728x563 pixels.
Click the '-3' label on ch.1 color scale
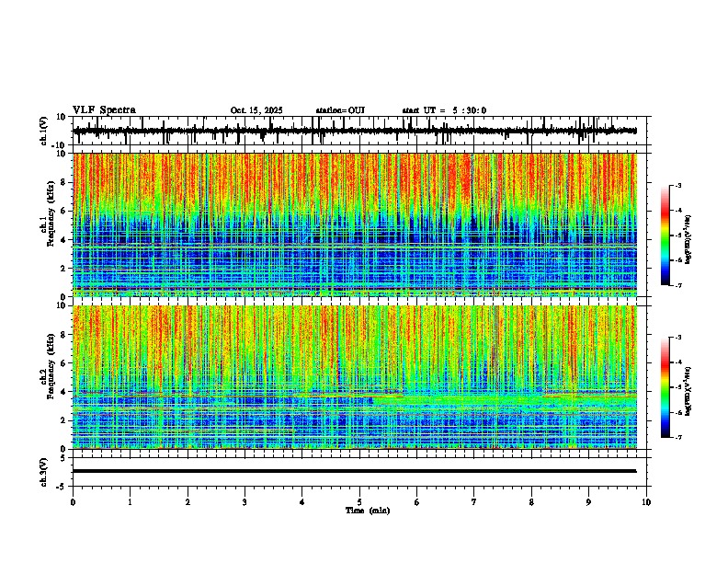(x=677, y=185)
